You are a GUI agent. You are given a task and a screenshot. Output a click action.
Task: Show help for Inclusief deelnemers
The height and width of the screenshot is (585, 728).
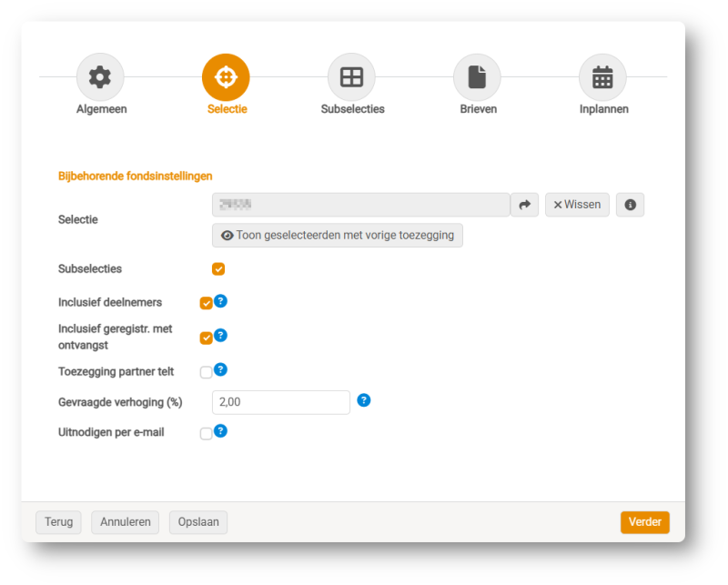[220, 301]
